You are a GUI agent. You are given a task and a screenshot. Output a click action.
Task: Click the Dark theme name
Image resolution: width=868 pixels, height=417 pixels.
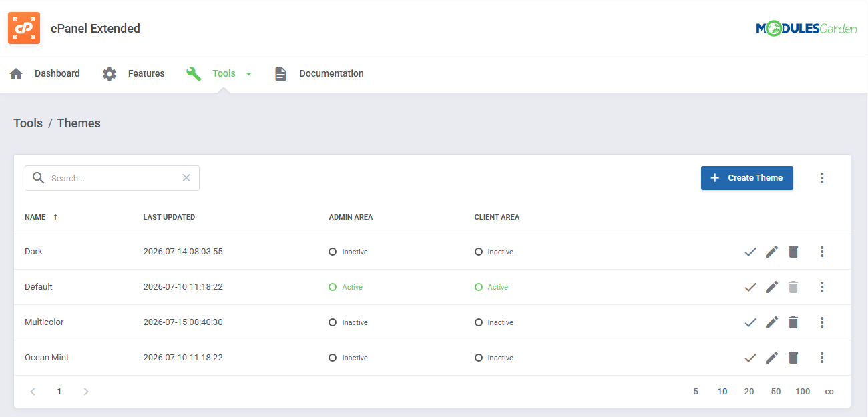[x=33, y=252]
